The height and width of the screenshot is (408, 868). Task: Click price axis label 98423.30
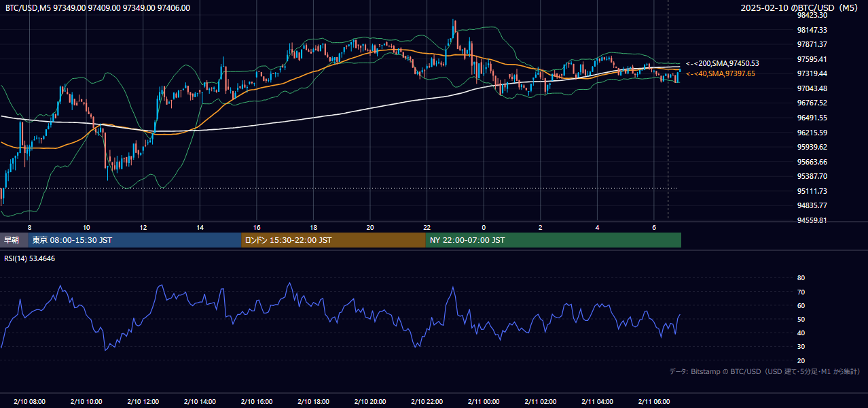pyautogui.click(x=812, y=15)
